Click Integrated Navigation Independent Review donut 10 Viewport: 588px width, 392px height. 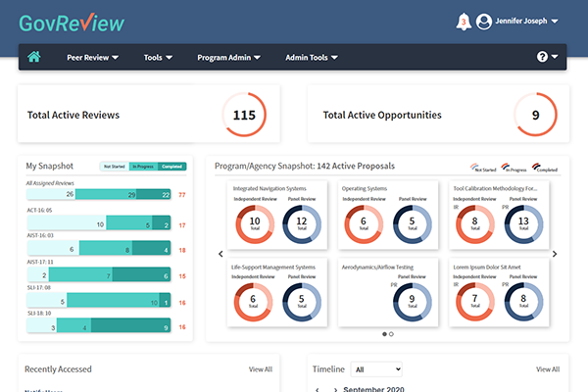pos(255,224)
